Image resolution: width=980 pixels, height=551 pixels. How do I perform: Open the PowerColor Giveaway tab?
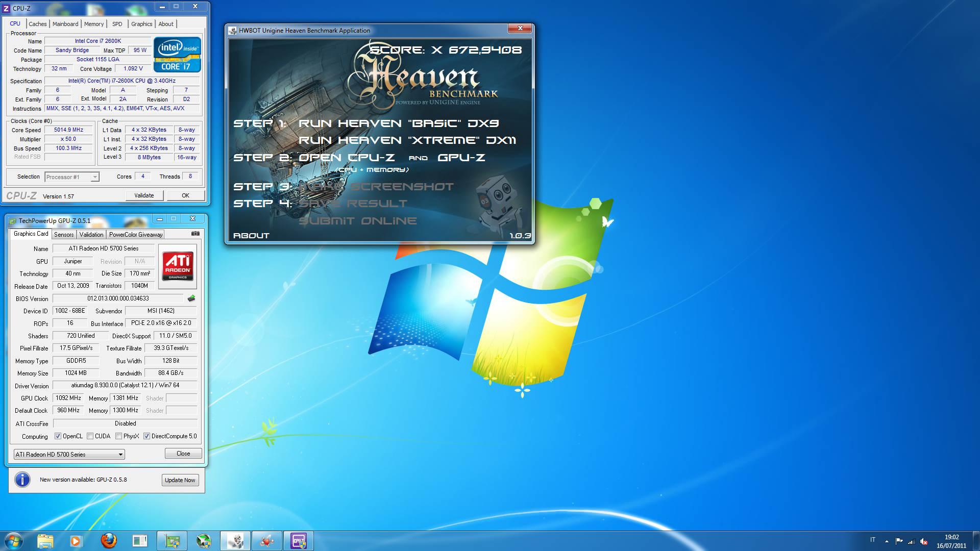pyautogui.click(x=135, y=235)
